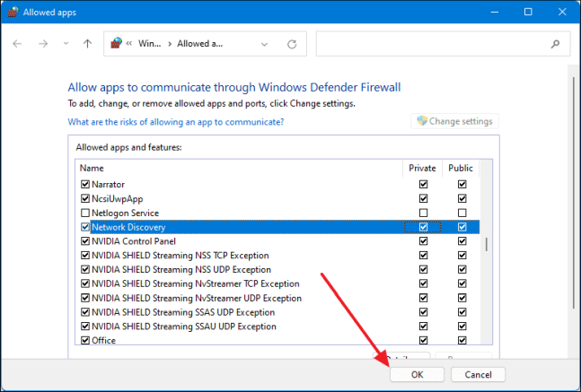This screenshot has height=392, width=581.
Task: Uncheck Network Discovery Private checkbox
Action: [423, 227]
